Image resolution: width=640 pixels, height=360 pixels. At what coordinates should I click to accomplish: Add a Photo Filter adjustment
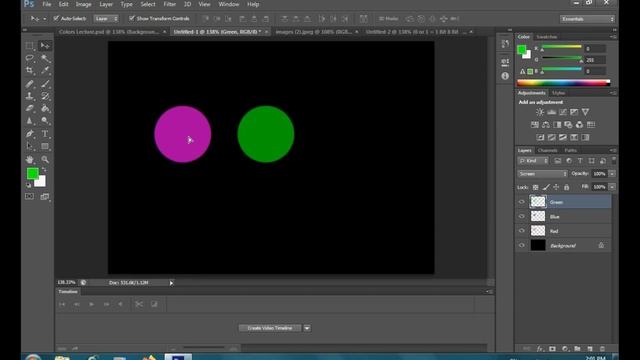(x=568, y=124)
